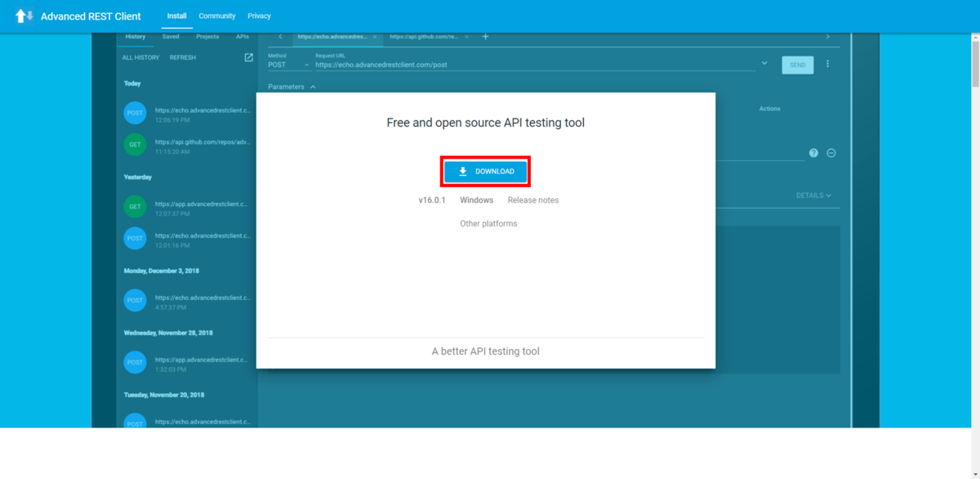
Task: Click the POST badge at 1:32:03 PM
Action: pos(135,362)
